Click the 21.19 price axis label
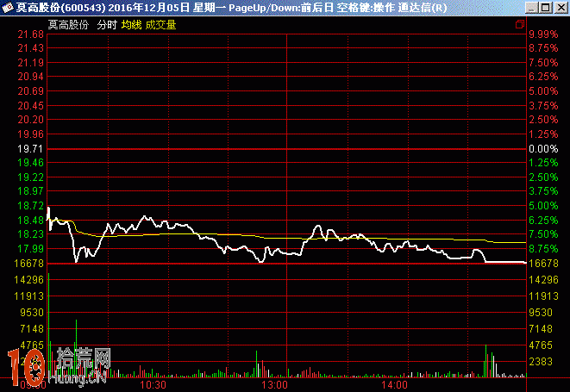 click(x=30, y=63)
